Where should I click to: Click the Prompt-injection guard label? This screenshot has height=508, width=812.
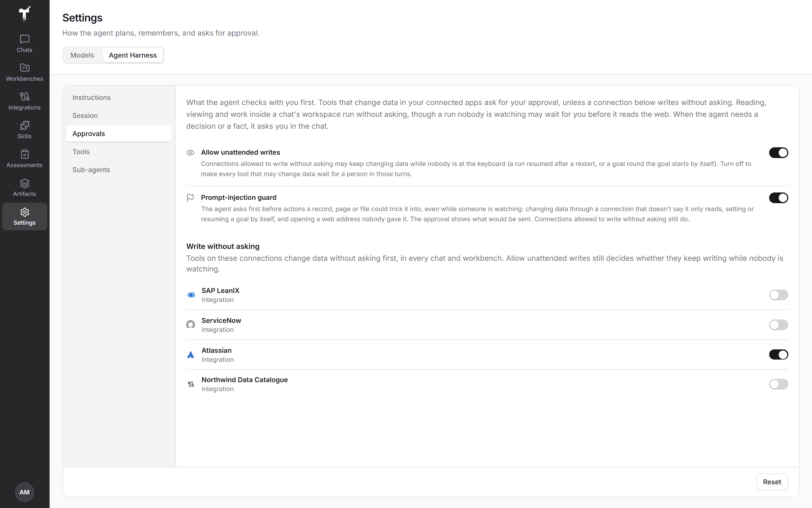pyautogui.click(x=239, y=197)
